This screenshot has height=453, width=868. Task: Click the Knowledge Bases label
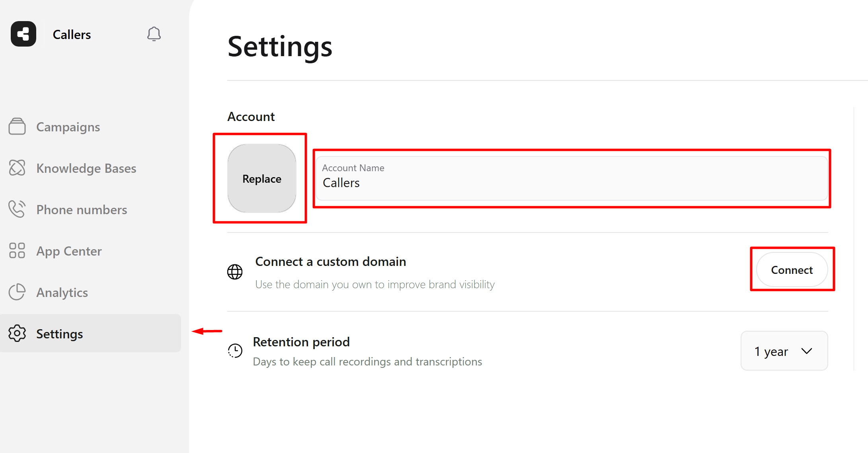(x=86, y=168)
